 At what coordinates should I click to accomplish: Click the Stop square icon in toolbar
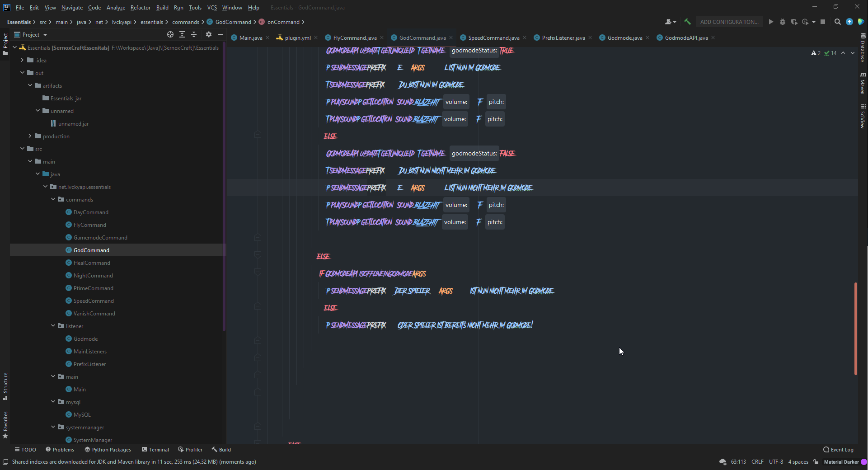coord(823,22)
